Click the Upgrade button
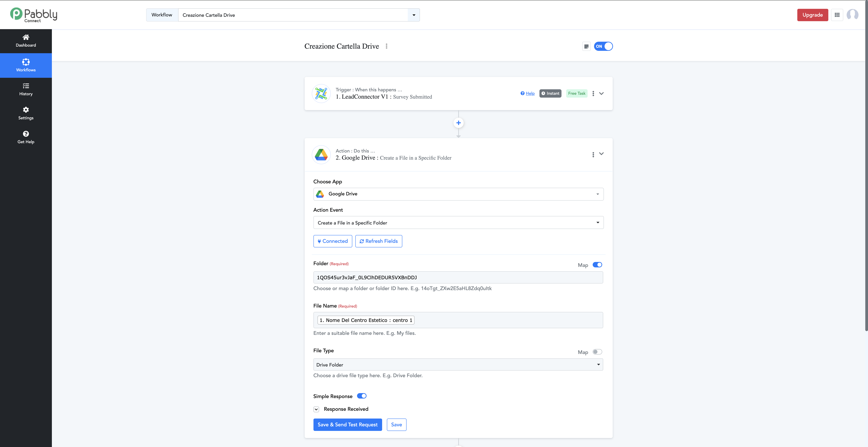Viewport: 868px width, 447px height. point(812,15)
